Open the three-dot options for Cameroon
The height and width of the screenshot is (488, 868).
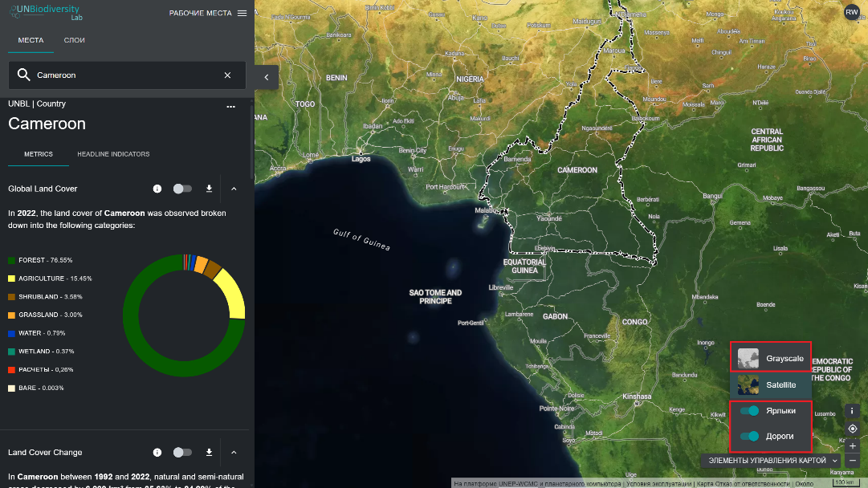click(x=231, y=106)
